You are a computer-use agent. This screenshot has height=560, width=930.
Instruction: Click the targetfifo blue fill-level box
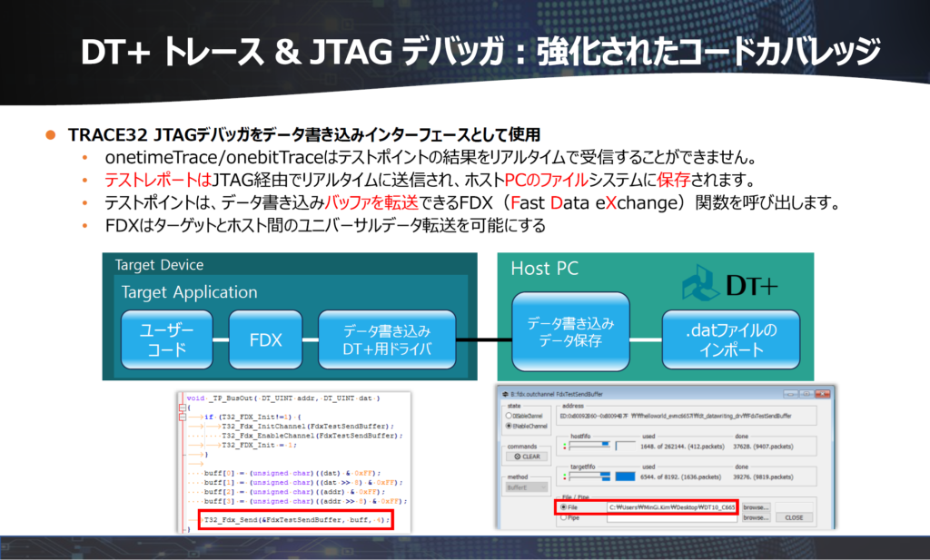click(x=625, y=476)
